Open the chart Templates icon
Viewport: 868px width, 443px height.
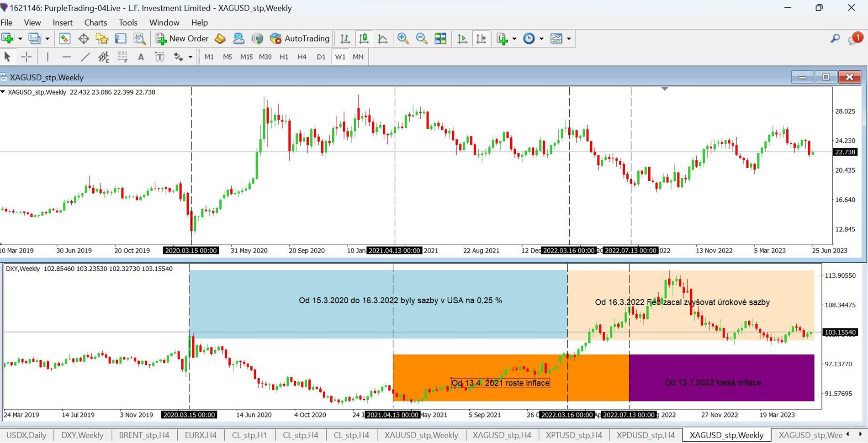(x=556, y=39)
